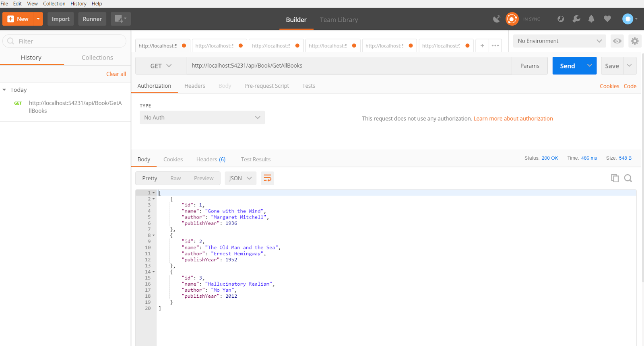The image size is (644, 346).
Task: Open the user avatar menu
Action: pyautogui.click(x=630, y=19)
